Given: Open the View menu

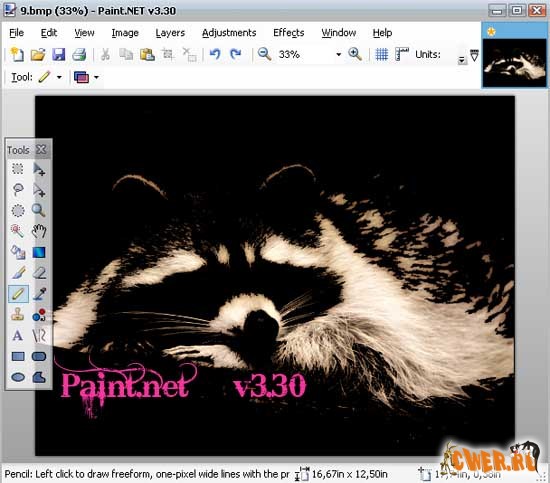Looking at the screenshot, I should (84, 33).
